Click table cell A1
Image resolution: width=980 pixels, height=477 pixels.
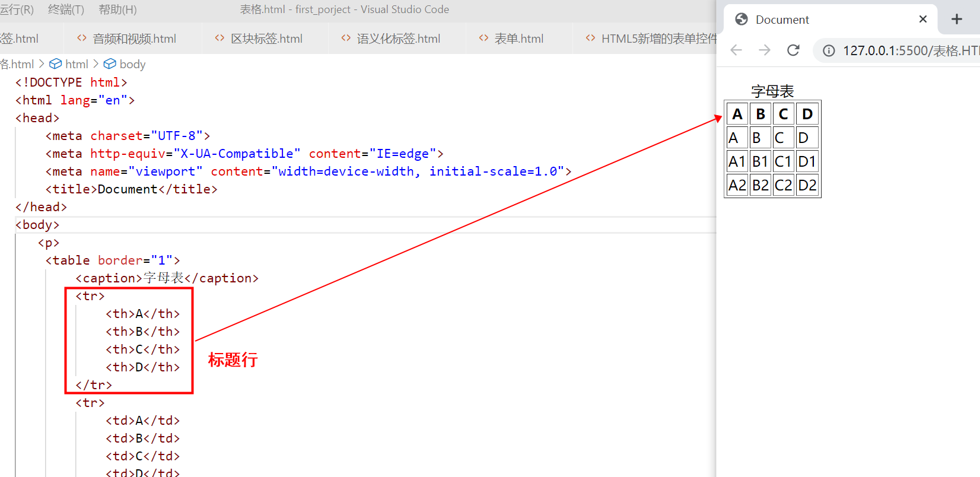(737, 161)
